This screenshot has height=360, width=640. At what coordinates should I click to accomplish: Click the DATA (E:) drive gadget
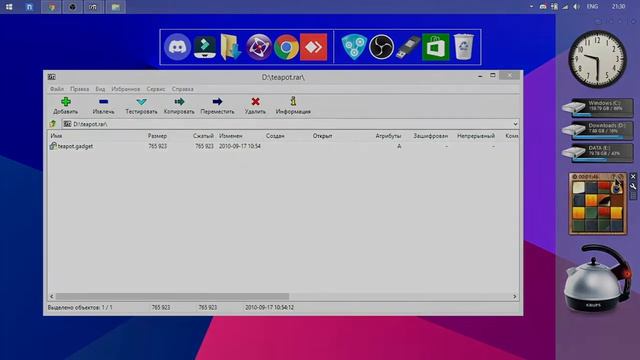coord(598,152)
